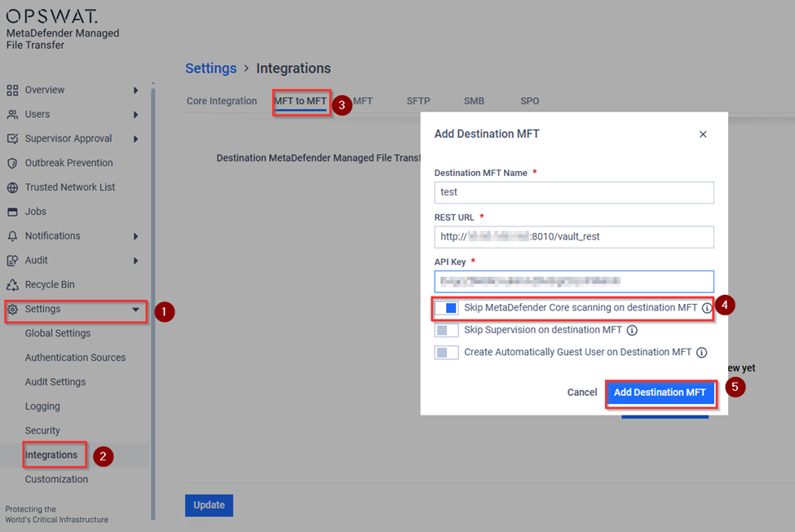Expand the Overview submenu arrow
Image resolution: width=795 pixels, height=532 pixels.
coord(136,90)
